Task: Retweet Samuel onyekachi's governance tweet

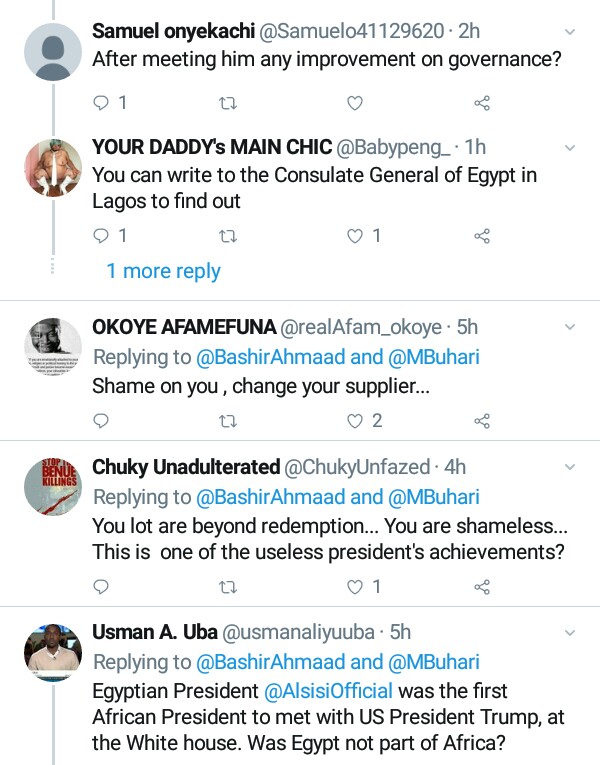Action: tap(227, 102)
